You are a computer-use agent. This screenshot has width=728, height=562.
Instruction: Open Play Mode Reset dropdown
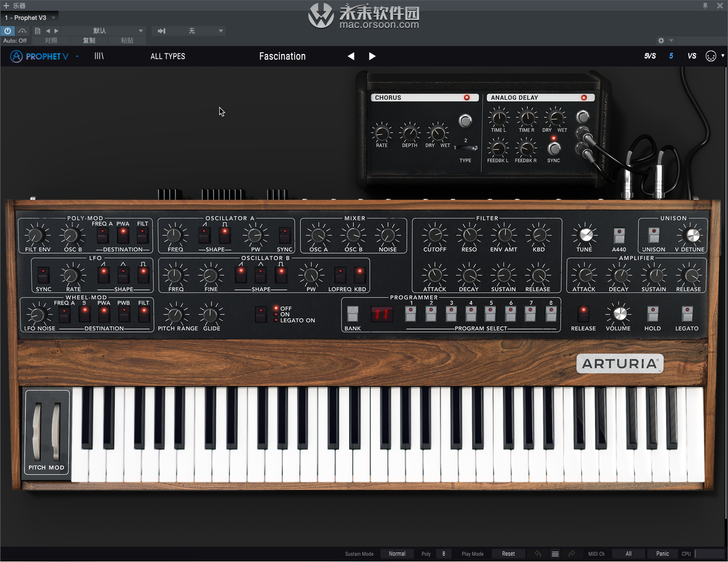point(508,554)
